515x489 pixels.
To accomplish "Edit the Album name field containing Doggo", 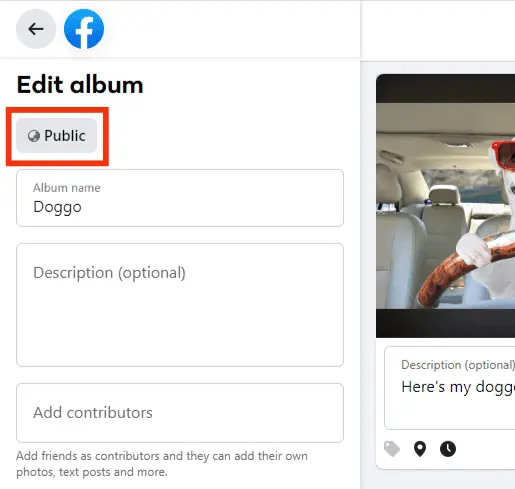I will 180,198.
